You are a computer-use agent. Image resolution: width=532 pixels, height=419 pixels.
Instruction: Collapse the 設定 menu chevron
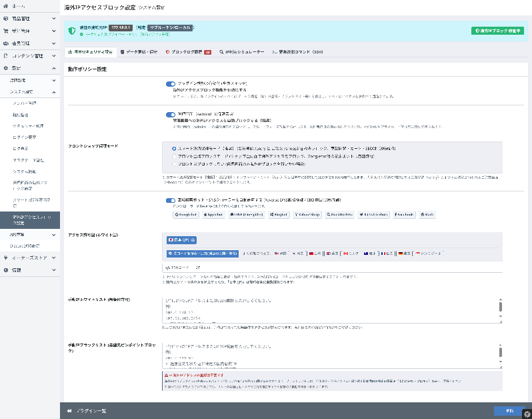(x=53, y=68)
